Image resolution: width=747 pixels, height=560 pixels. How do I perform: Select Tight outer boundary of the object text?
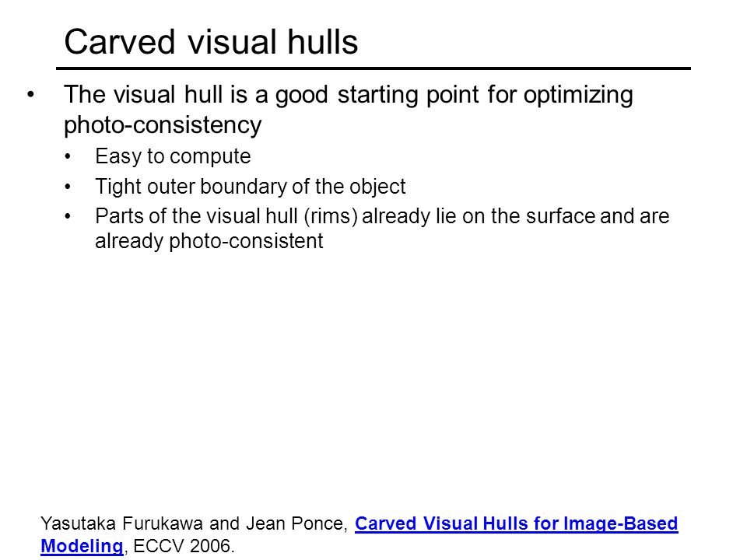(x=251, y=186)
